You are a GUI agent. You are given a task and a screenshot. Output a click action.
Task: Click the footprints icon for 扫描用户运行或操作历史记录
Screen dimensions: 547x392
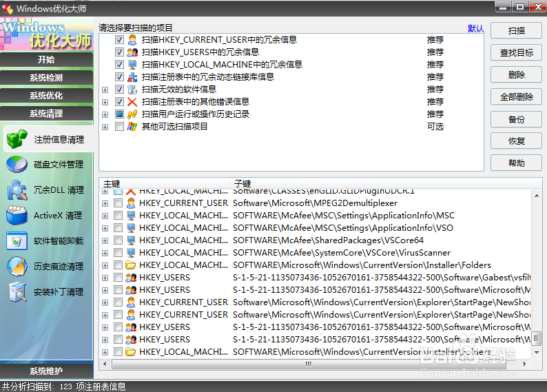(x=132, y=114)
